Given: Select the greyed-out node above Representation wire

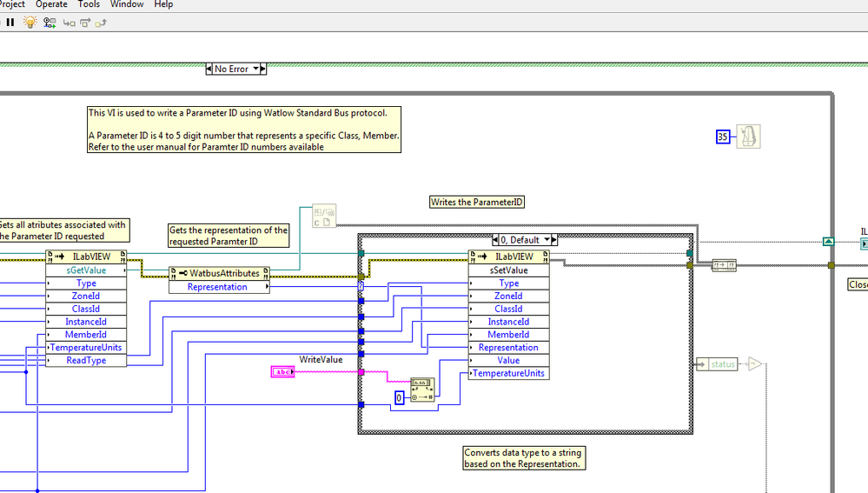Looking at the screenshot, I should point(324,216).
